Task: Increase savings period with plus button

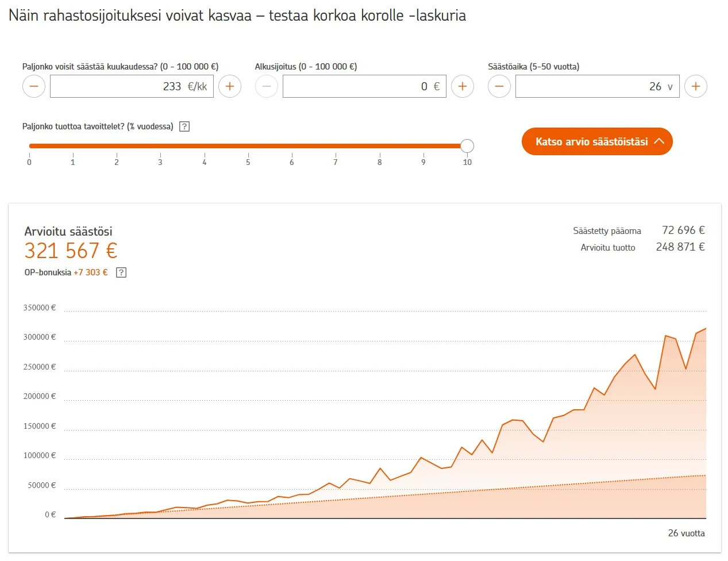Action: tap(696, 86)
